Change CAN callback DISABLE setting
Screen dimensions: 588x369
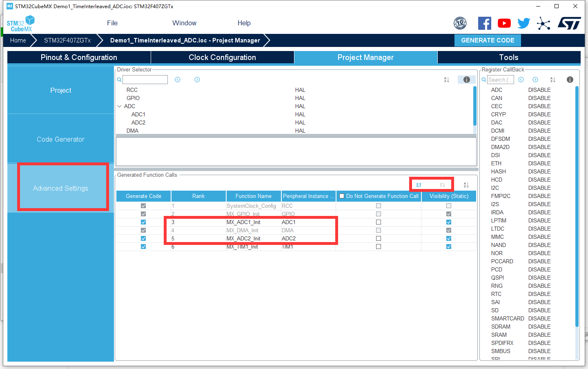(x=539, y=98)
